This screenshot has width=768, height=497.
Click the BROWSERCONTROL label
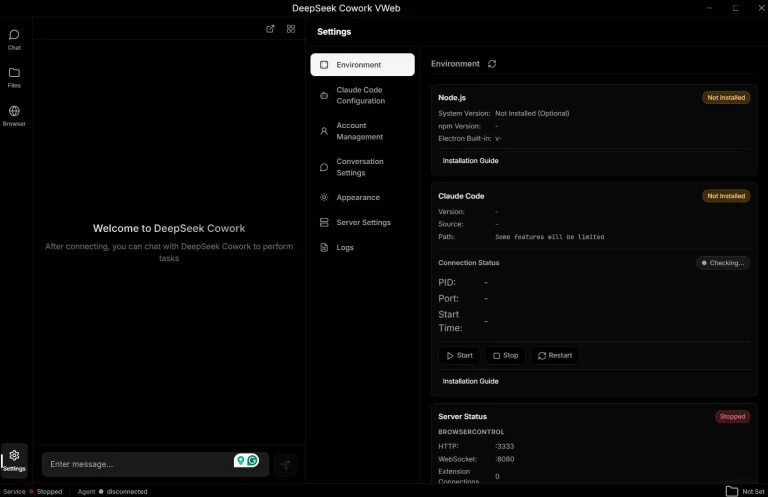pos(471,432)
